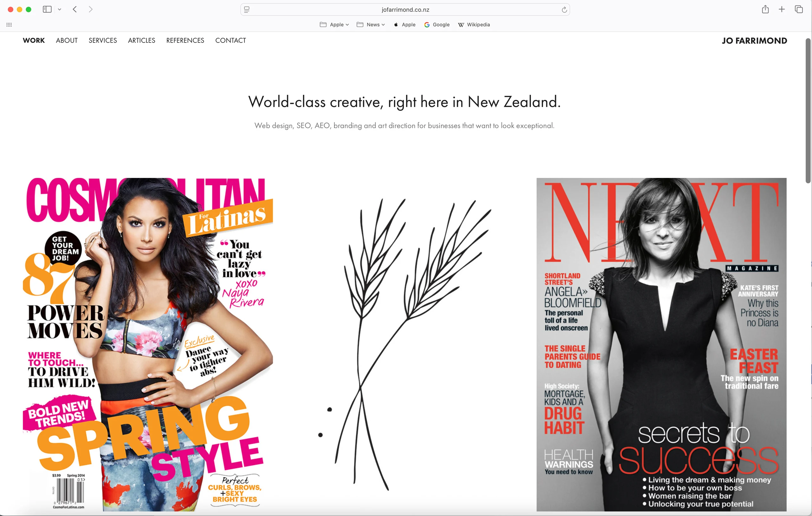
Task: Minimize the Safari window with the yellow button
Action: [x=20, y=10]
